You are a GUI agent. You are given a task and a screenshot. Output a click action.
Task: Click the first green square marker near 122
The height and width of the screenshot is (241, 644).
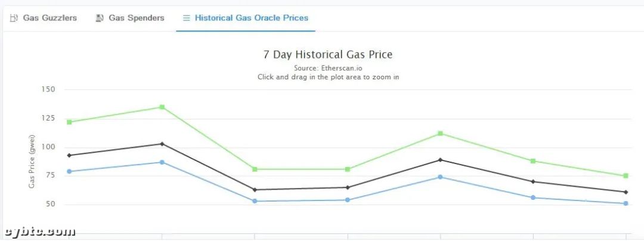point(69,122)
